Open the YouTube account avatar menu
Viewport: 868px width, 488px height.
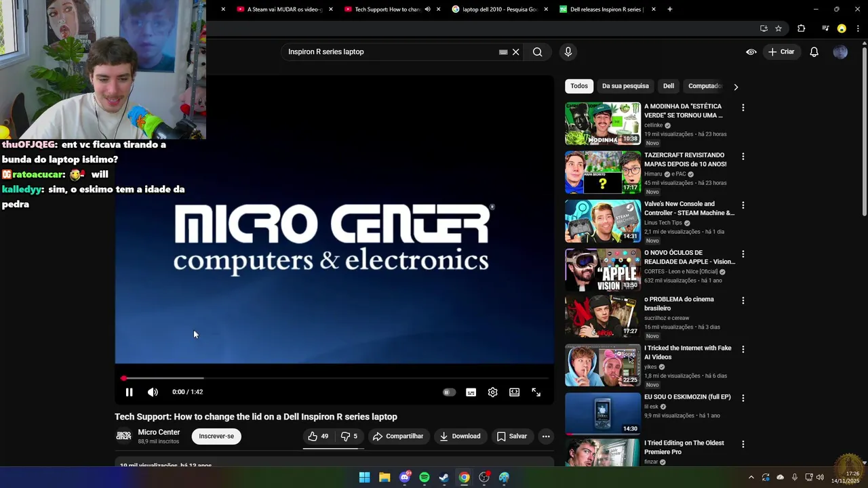(x=840, y=52)
